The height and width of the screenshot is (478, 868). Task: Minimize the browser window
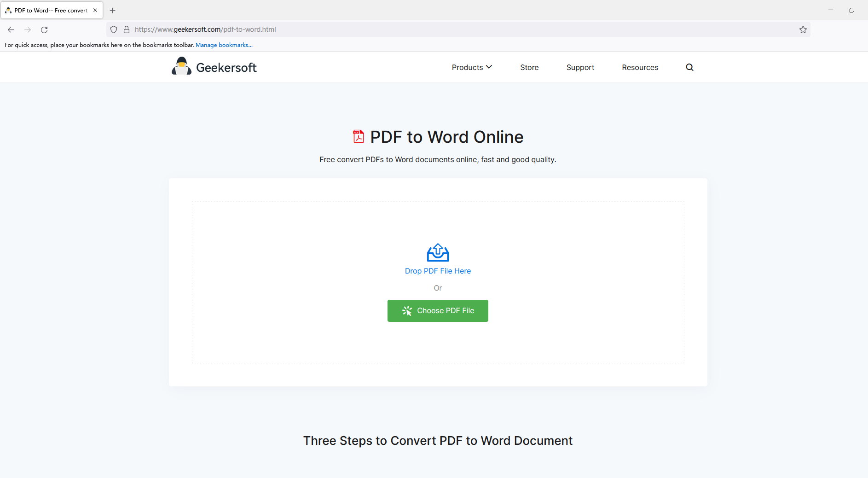click(831, 10)
